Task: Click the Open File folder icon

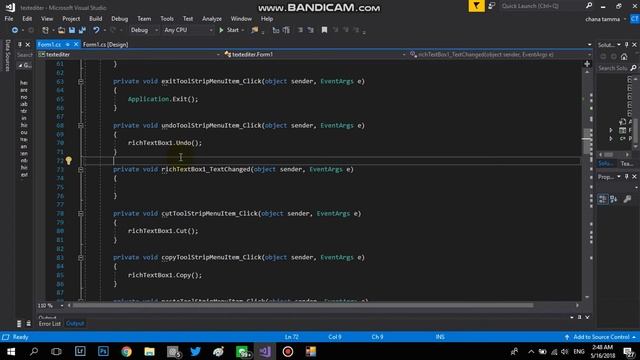Action: 62,30
